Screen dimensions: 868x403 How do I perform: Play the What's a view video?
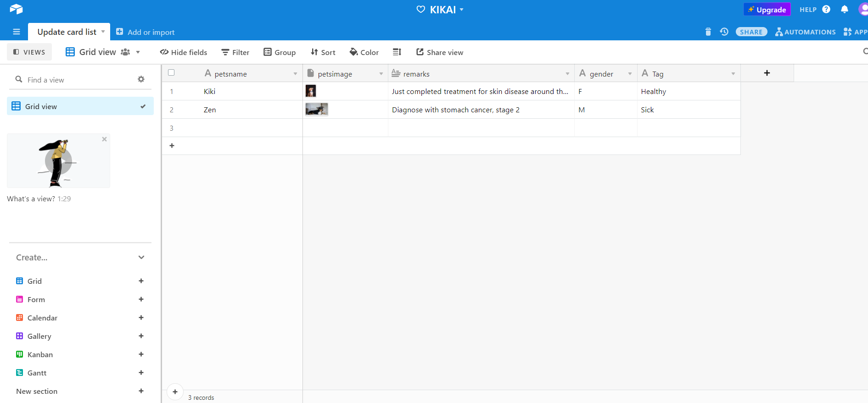coord(59,161)
